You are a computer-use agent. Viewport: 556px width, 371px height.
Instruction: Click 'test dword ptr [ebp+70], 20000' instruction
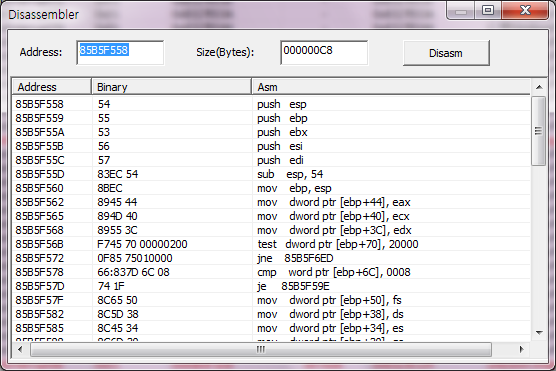click(338, 244)
